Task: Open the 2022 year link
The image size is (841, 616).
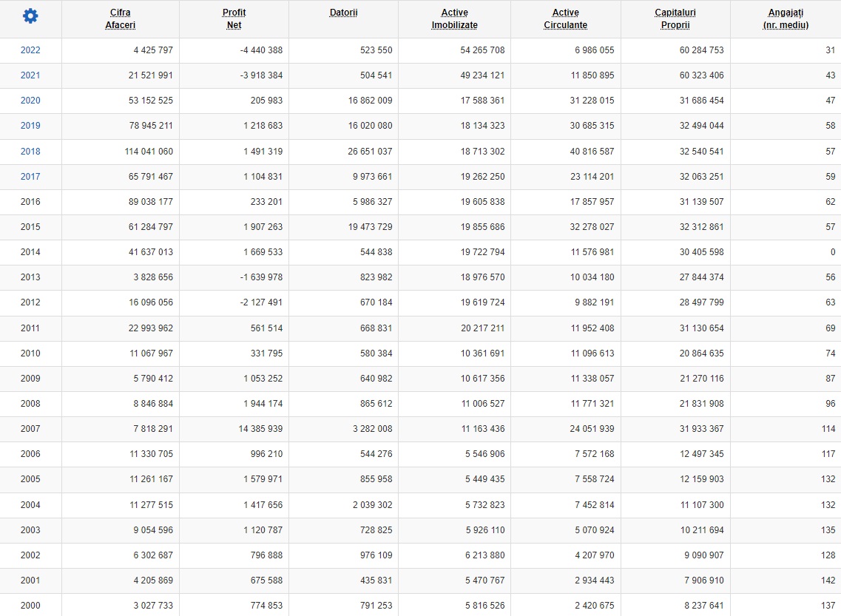Action: (x=30, y=50)
